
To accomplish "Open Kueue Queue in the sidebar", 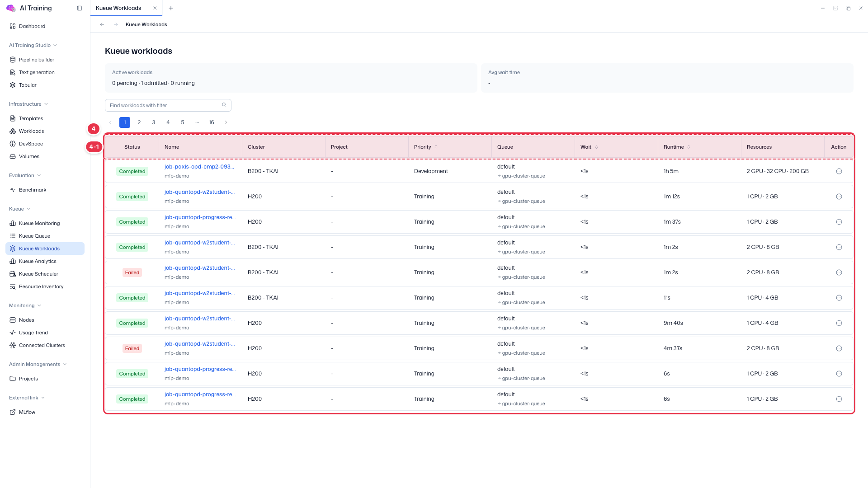I will click(x=45, y=236).
